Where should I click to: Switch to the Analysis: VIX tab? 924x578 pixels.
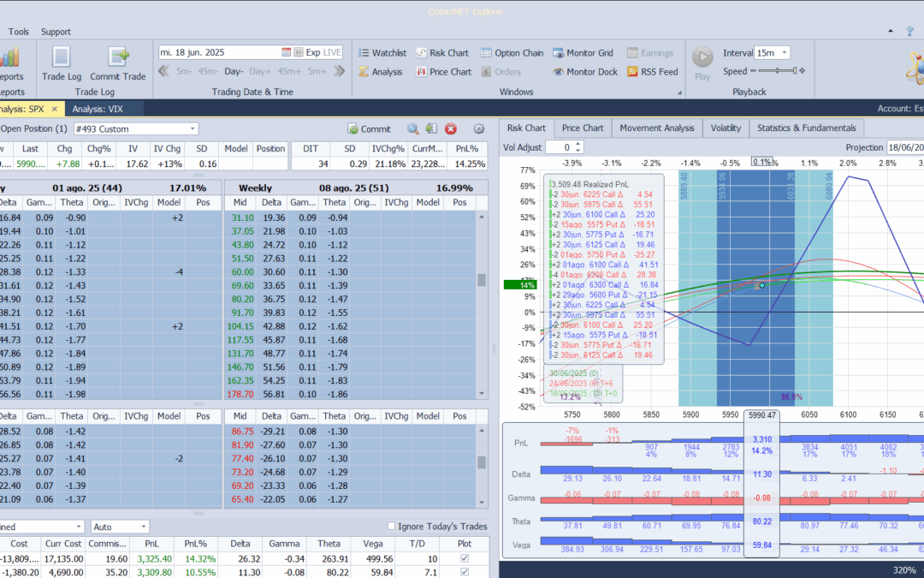pyautogui.click(x=98, y=109)
